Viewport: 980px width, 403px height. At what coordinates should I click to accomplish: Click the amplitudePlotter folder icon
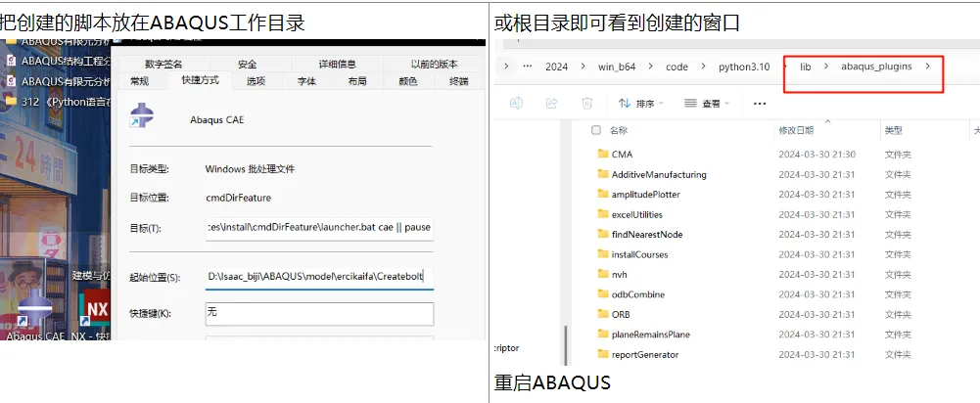(x=602, y=195)
